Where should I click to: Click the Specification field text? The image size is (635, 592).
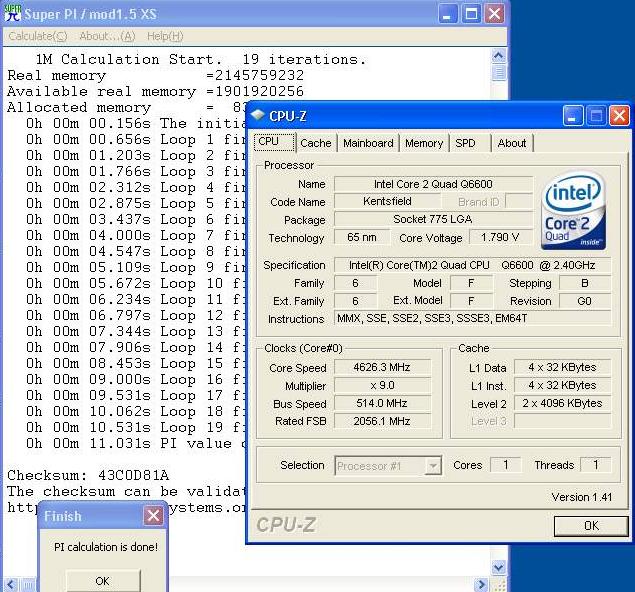coord(472,265)
